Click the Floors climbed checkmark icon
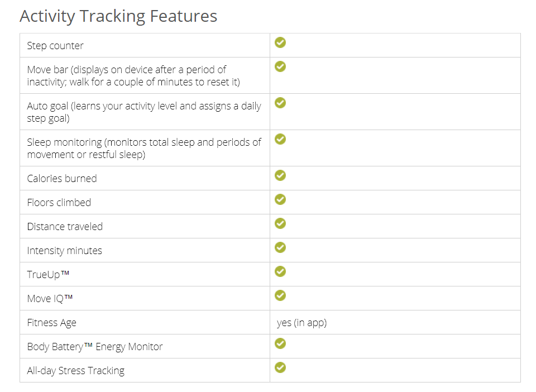This screenshot has height=392, width=536. tap(280, 199)
